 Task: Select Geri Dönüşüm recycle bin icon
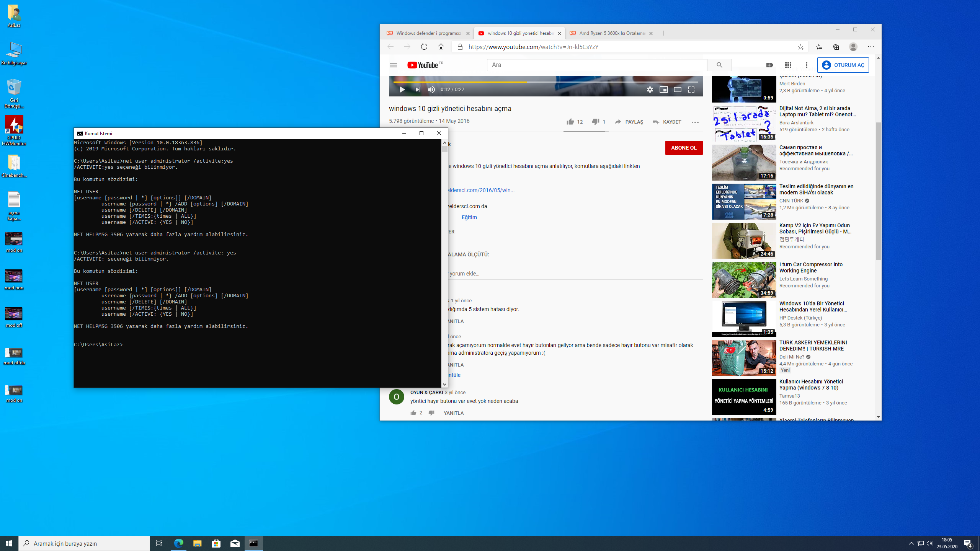14,93
